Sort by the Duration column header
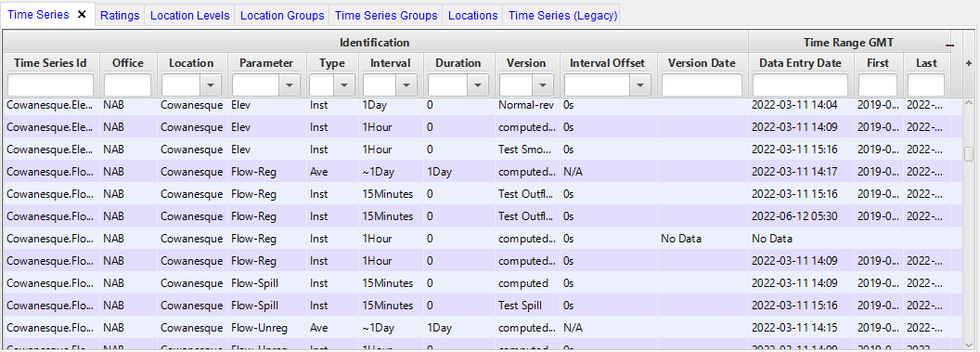This screenshot has height=352, width=980. [458, 62]
